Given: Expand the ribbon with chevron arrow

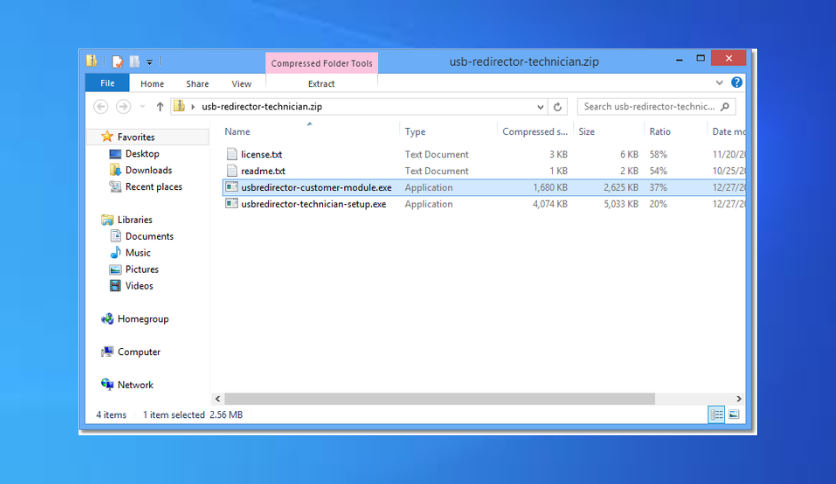Looking at the screenshot, I should [x=719, y=83].
